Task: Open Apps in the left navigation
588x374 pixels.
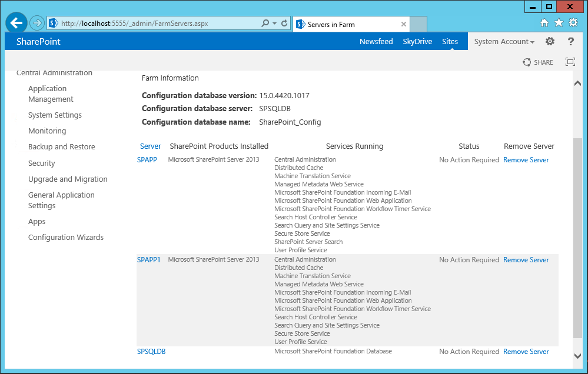Action: 36,222
